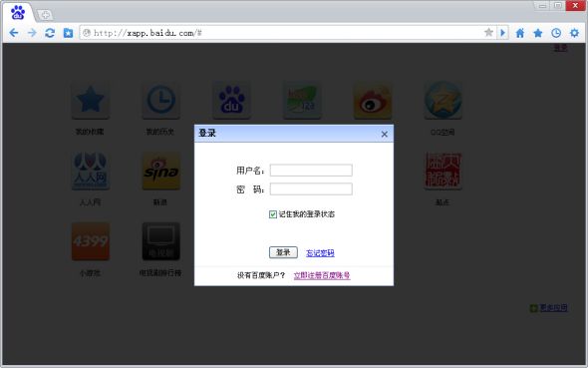The image size is (588, 368).
Task: Open the TV 电视剧排行榜 app tile
Action: tap(160, 241)
